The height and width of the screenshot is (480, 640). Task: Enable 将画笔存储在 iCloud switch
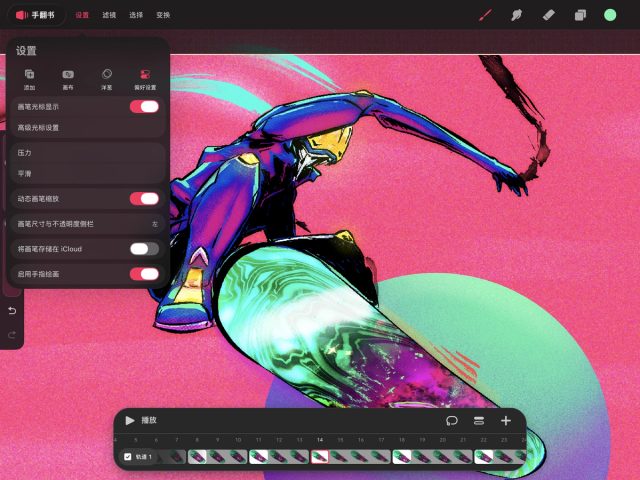point(144,249)
